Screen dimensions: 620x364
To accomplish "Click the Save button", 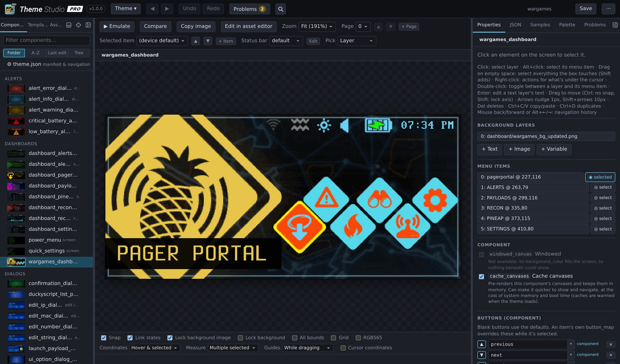I will (x=586, y=9).
